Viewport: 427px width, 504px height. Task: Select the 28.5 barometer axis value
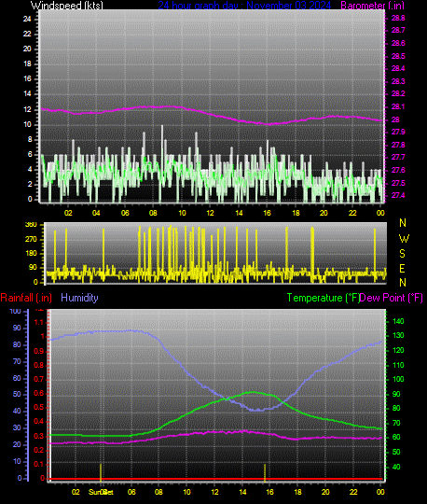(398, 56)
